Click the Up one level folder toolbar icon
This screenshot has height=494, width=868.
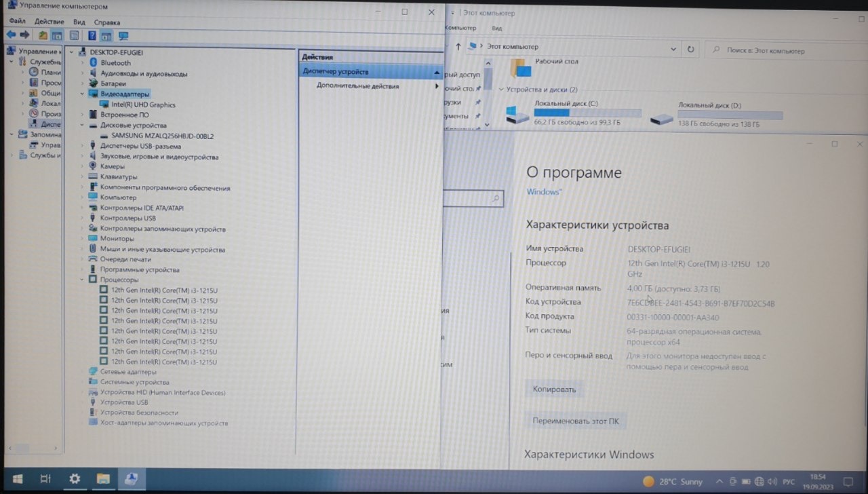coord(43,35)
